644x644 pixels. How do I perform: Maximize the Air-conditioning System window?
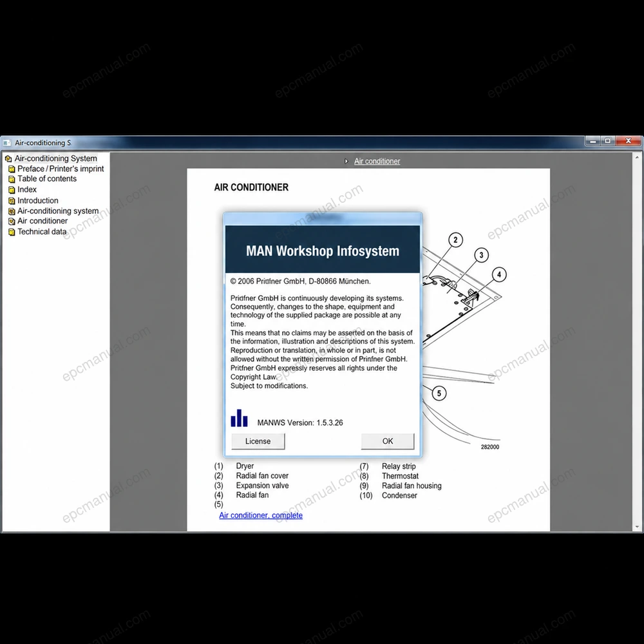tap(608, 141)
